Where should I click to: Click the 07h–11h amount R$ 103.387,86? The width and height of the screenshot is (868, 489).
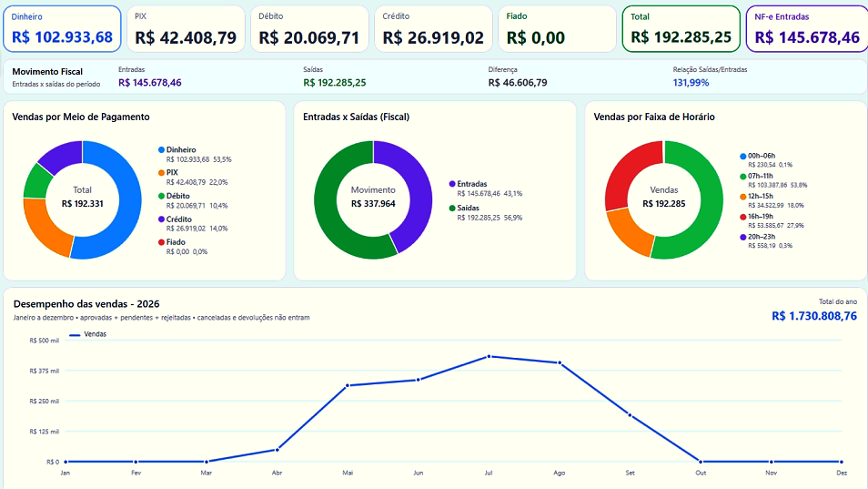(x=767, y=185)
